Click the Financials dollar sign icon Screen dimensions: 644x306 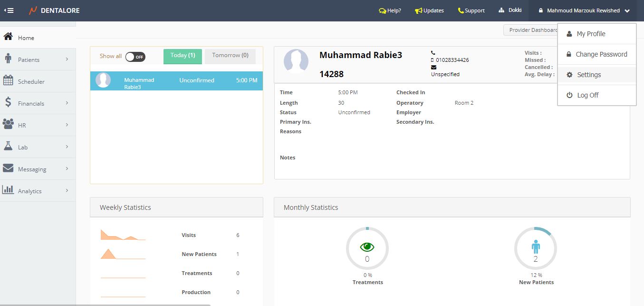tap(8, 103)
